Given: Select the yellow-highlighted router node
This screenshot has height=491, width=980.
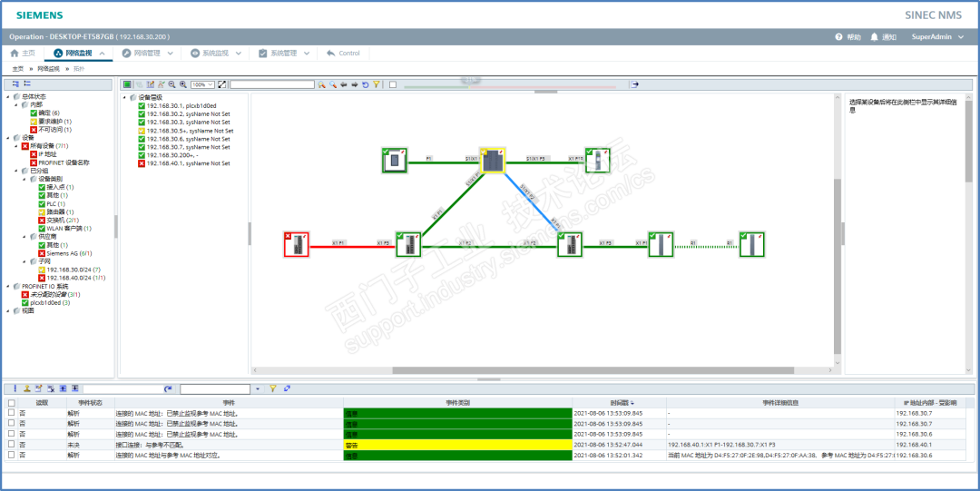Looking at the screenshot, I should point(493,160).
